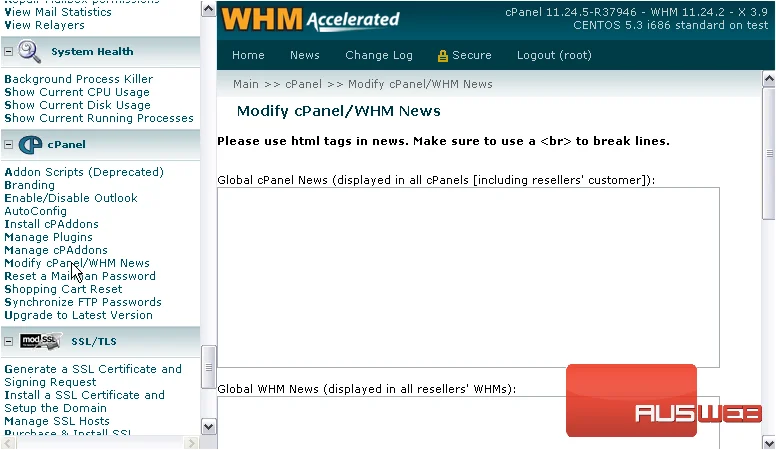The width and height of the screenshot is (776, 450).
Task: Open Reset a Mailman Password
Action: [x=80, y=276]
